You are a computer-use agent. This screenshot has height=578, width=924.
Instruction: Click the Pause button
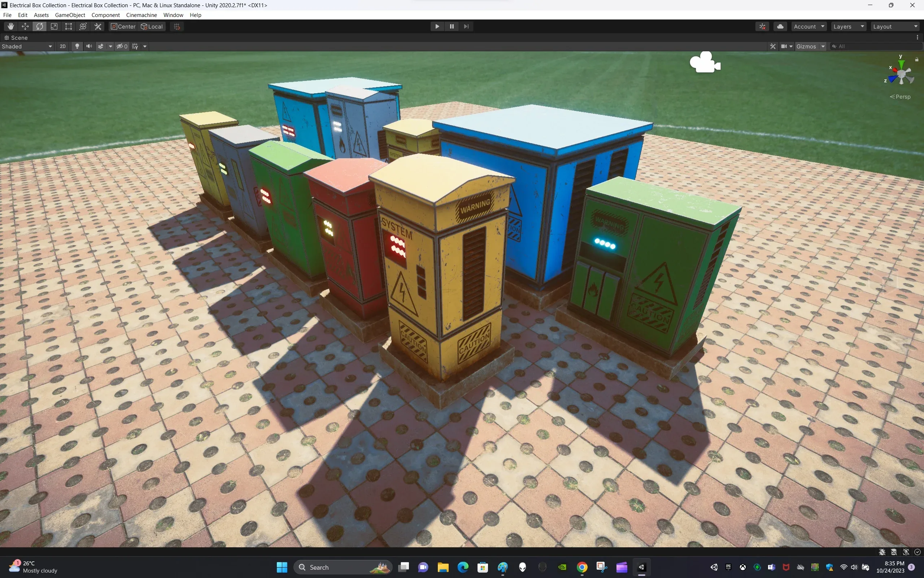click(452, 26)
